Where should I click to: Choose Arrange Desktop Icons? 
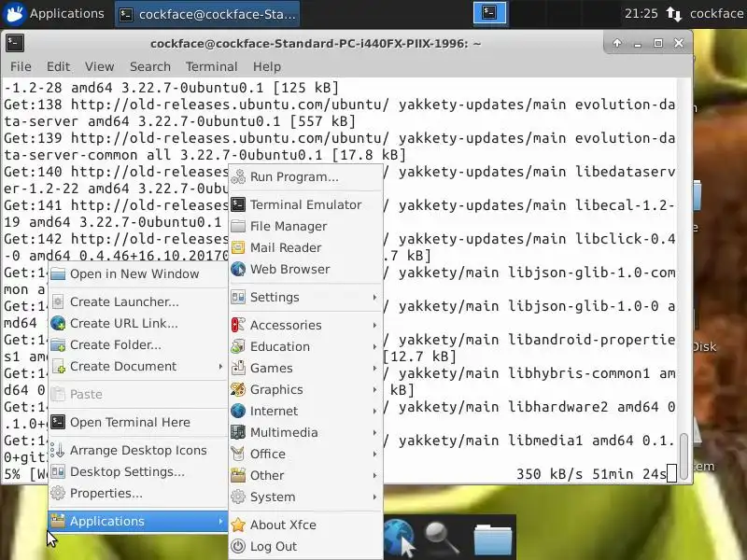[137, 451]
